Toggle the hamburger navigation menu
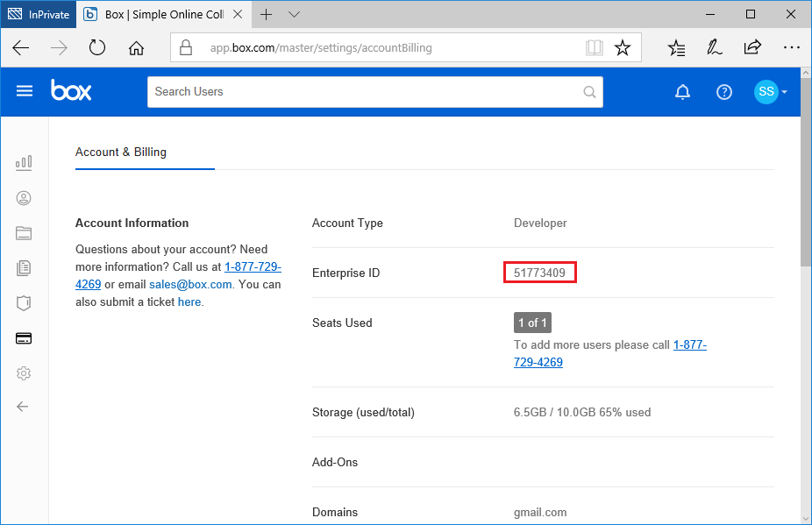This screenshot has width=812, height=525. pyautogui.click(x=25, y=91)
